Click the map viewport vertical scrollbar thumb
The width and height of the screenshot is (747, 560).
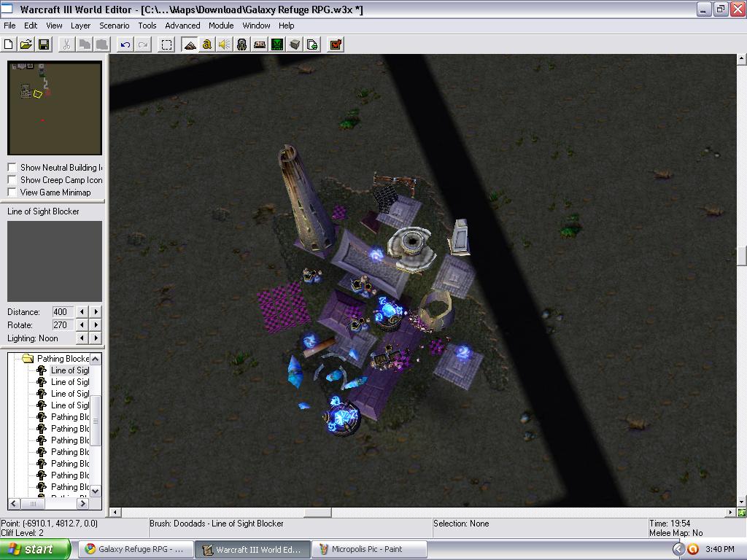pos(742,256)
